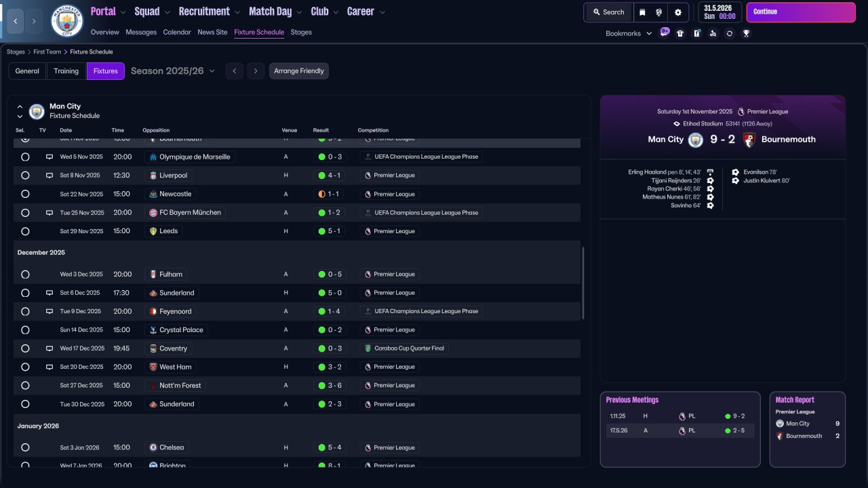
Task: Click the Man City badge in match header panel
Action: tap(696, 140)
